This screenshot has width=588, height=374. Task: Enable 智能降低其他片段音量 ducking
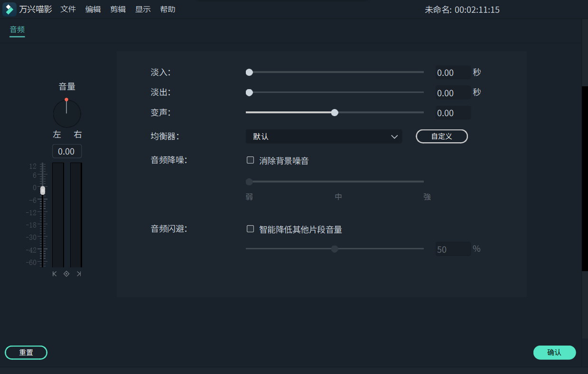click(x=250, y=228)
